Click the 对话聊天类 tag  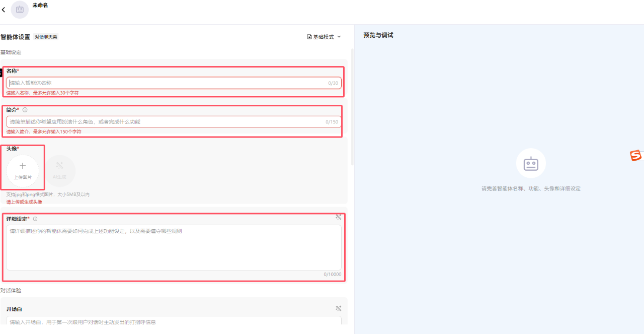(46, 37)
